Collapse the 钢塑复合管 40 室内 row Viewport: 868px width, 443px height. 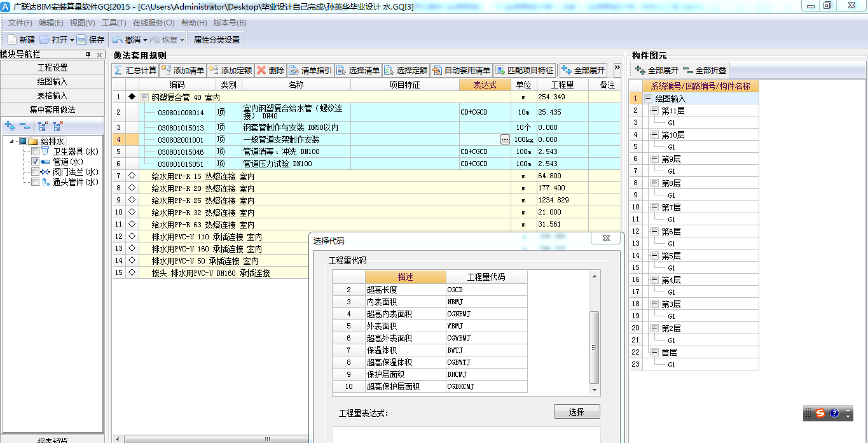pos(144,97)
